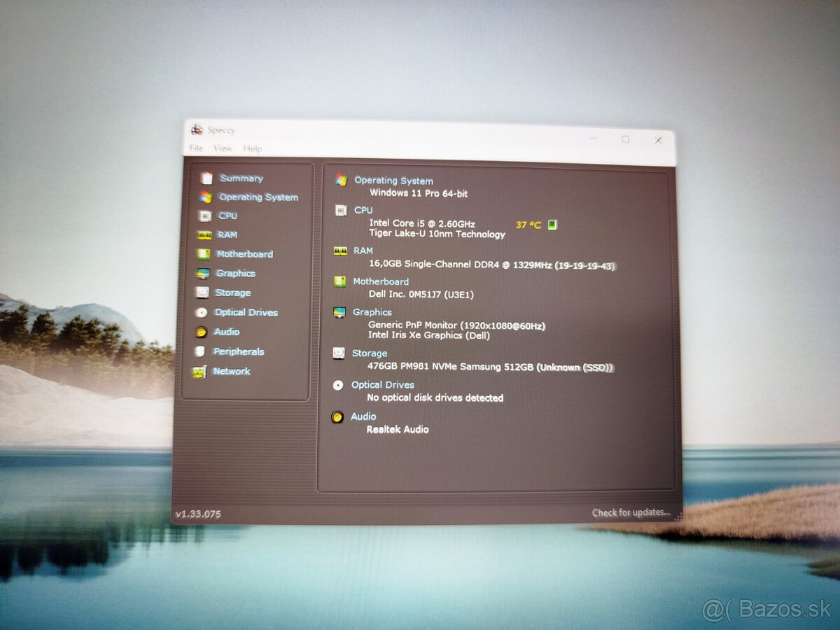The height and width of the screenshot is (630, 840).
Task: Open the View menu
Action: [223, 148]
